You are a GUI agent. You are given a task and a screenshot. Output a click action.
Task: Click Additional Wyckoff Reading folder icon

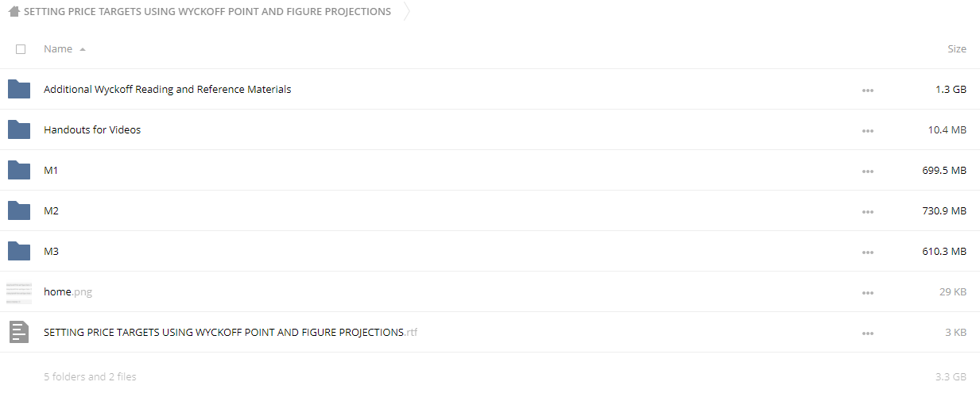click(x=19, y=89)
